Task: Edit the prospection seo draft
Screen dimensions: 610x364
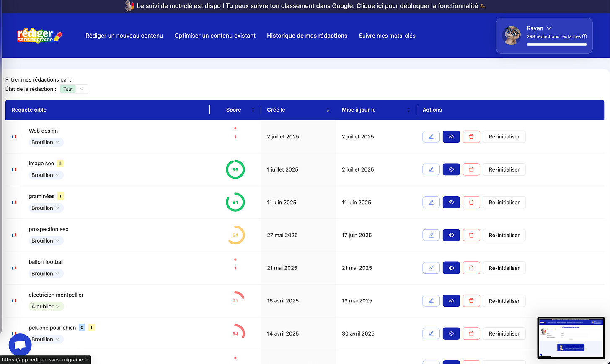Action: click(x=431, y=235)
